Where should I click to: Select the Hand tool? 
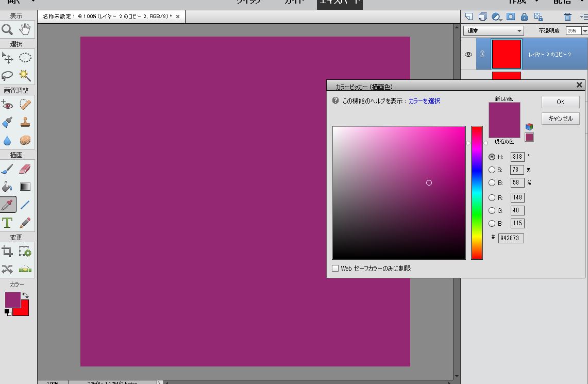click(x=25, y=29)
